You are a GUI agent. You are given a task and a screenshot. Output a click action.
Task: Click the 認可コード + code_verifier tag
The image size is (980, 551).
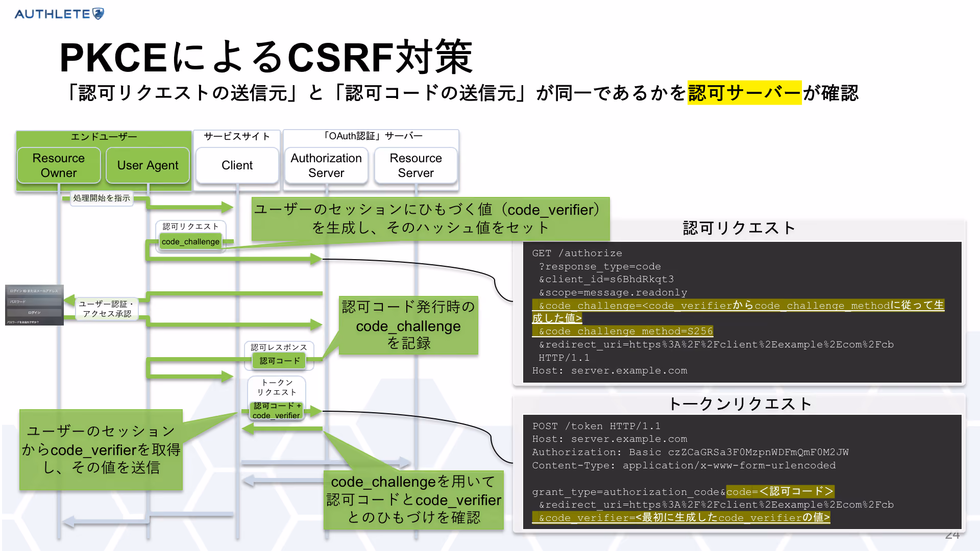[x=277, y=411]
